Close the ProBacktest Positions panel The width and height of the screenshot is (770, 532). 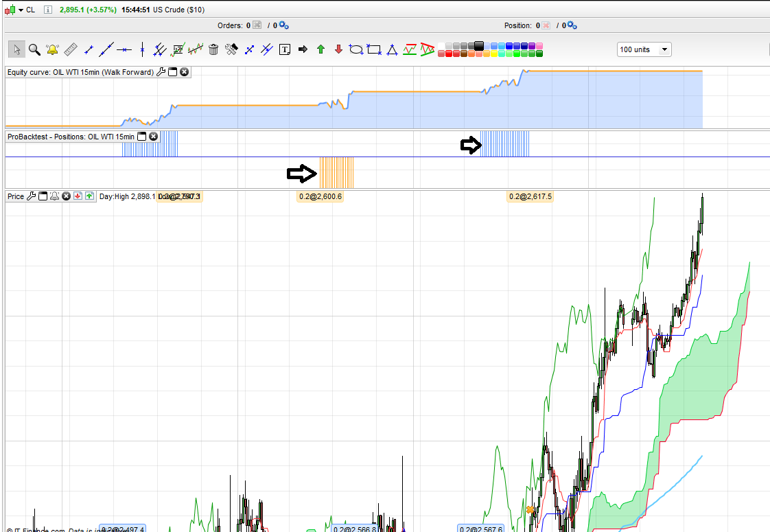153,137
